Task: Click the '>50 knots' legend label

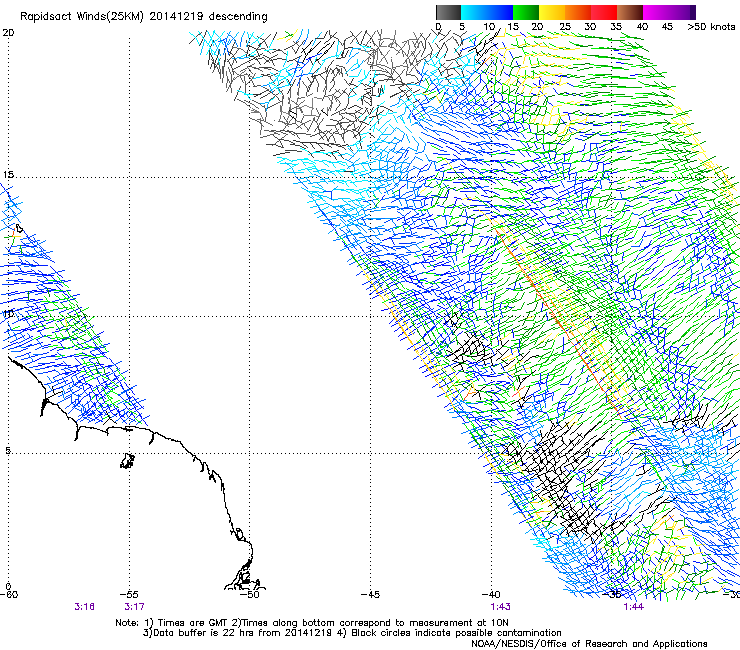Action: [x=711, y=27]
